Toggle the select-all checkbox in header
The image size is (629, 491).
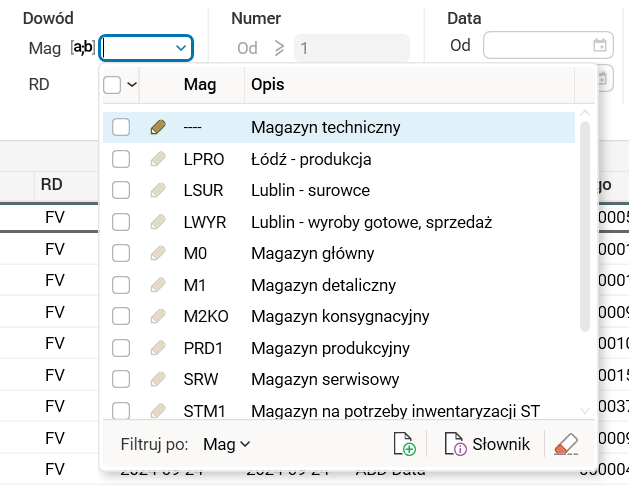[112, 85]
